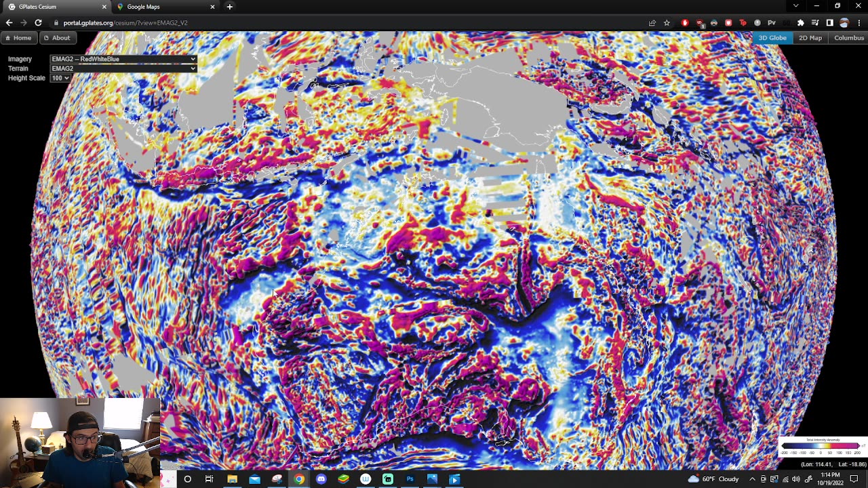Open the Chrome three-dot menu
The width and height of the screenshot is (868, 488).
(x=859, y=22)
